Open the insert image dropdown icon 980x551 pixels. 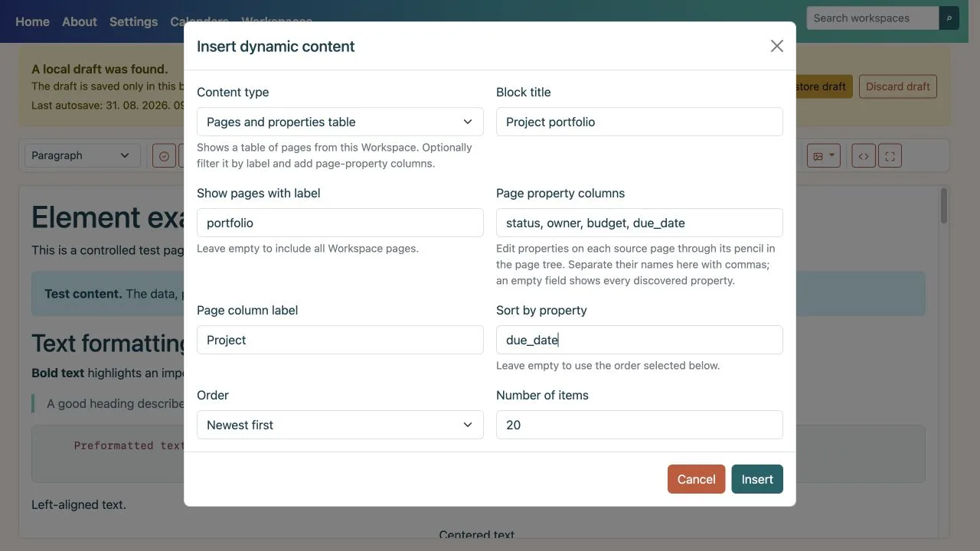click(824, 156)
